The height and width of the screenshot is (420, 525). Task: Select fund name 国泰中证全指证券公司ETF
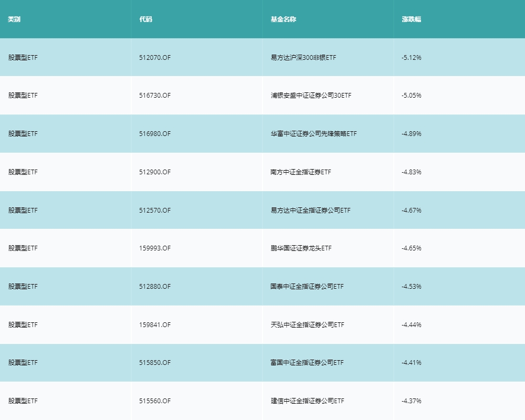pyautogui.click(x=307, y=286)
